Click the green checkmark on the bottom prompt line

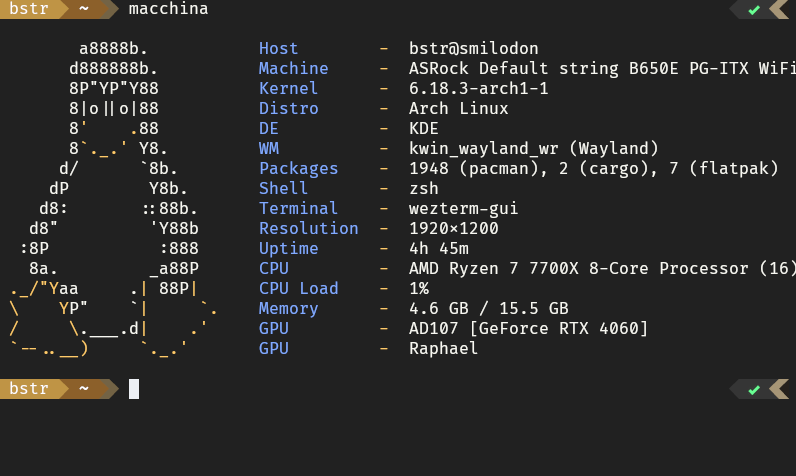(x=754, y=389)
